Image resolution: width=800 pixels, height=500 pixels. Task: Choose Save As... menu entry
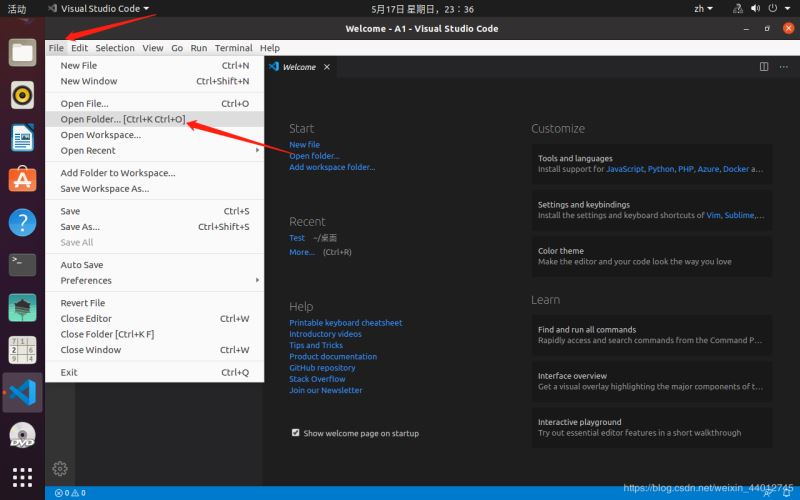tap(155, 227)
